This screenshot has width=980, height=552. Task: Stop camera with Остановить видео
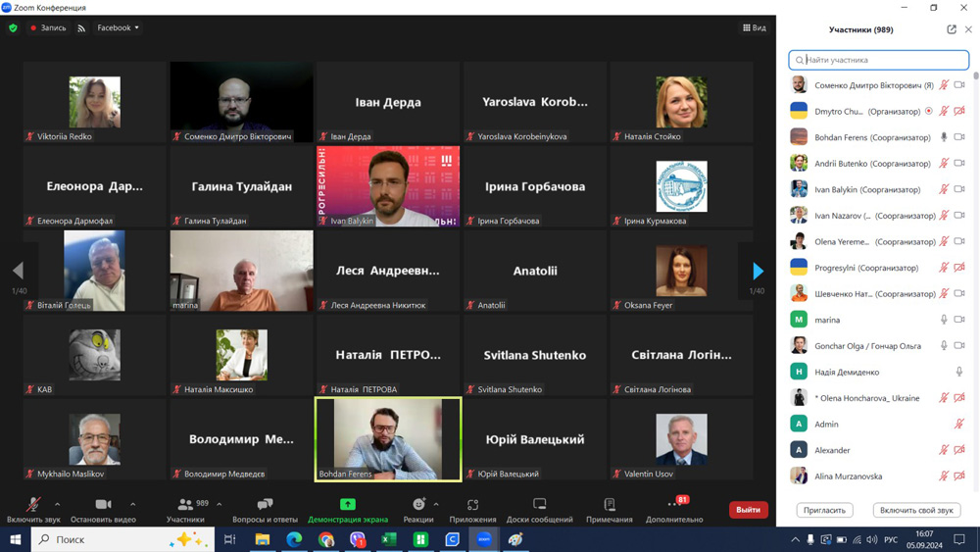click(103, 509)
